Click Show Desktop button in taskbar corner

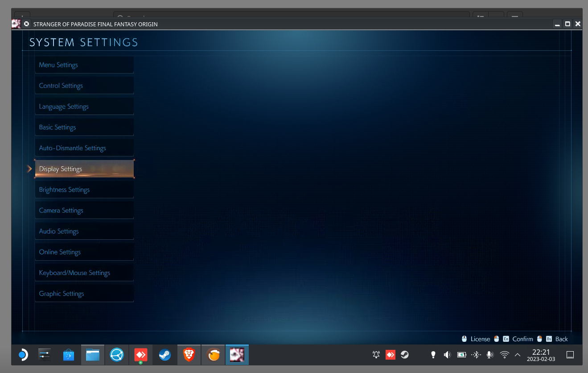[x=570, y=355]
